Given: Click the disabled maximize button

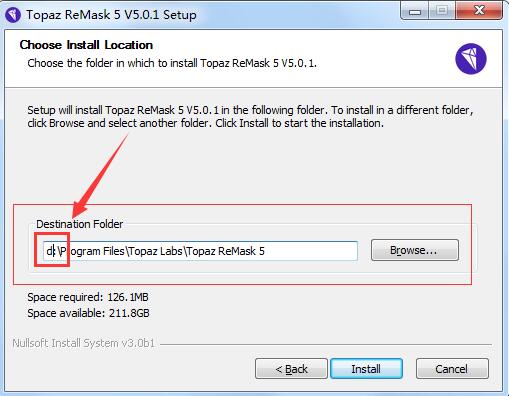Looking at the screenshot, I should point(442,12).
